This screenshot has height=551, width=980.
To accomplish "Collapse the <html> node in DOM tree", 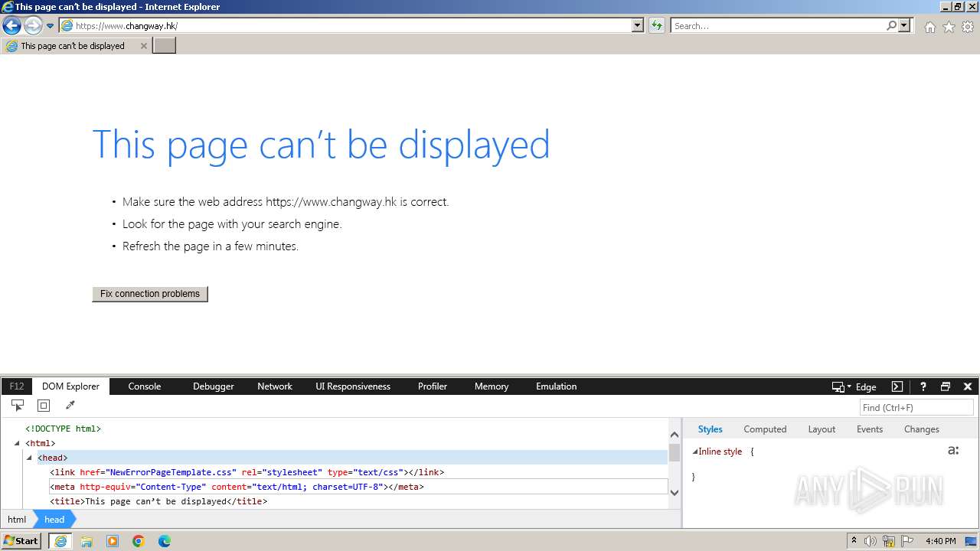I will pyautogui.click(x=17, y=443).
